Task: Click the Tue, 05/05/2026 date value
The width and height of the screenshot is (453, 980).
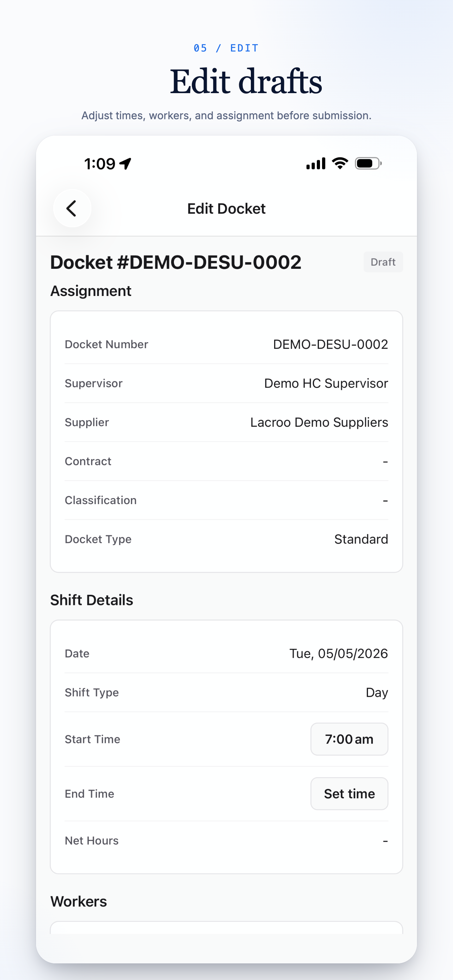Action: (338, 653)
